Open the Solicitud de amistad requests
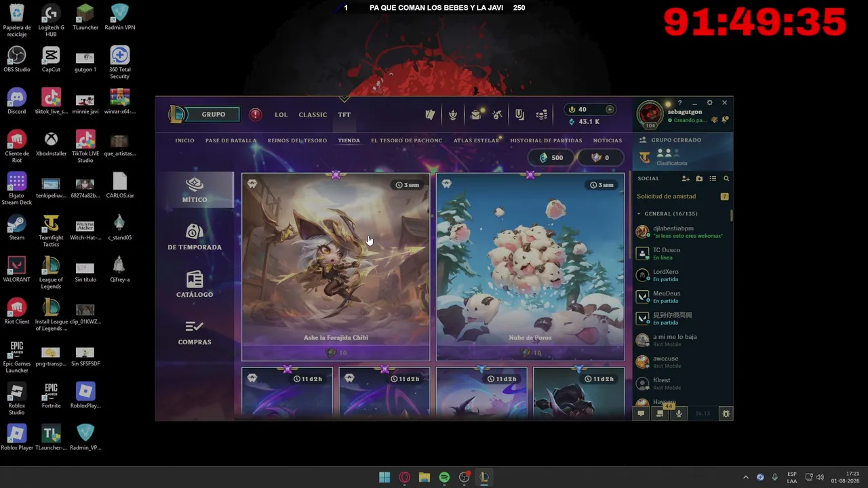Image resolution: width=868 pixels, height=488 pixels. 683,197
